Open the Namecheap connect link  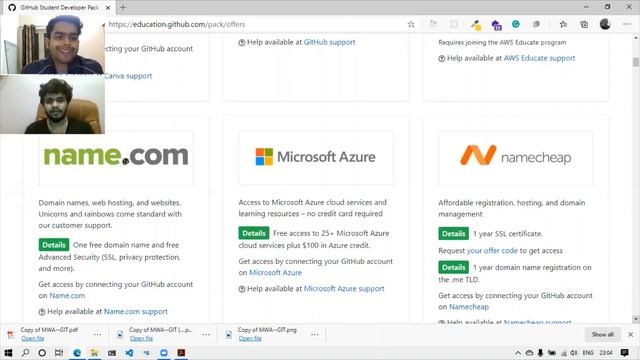(x=469, y=307)
